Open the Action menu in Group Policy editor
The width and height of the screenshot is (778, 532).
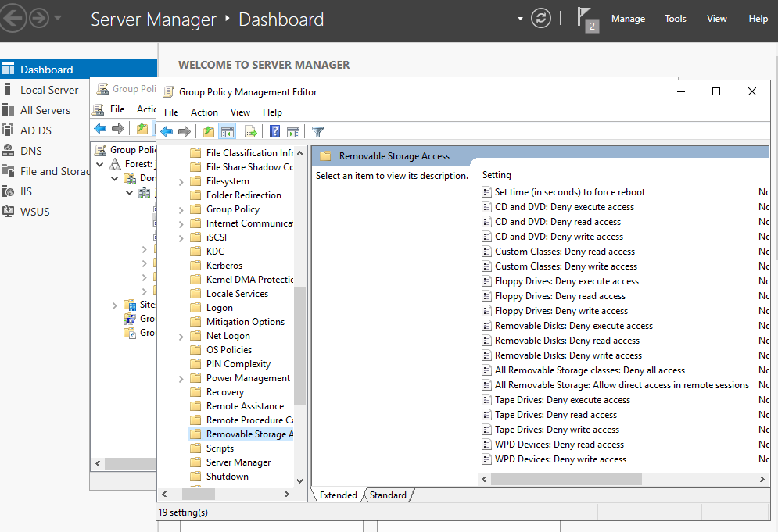pos(203,112)
